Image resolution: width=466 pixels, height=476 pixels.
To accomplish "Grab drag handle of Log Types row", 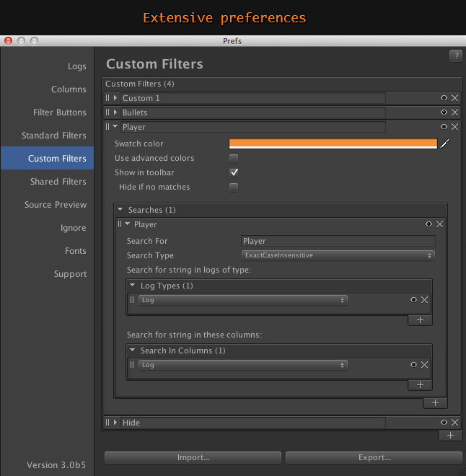I will [132, 300].
